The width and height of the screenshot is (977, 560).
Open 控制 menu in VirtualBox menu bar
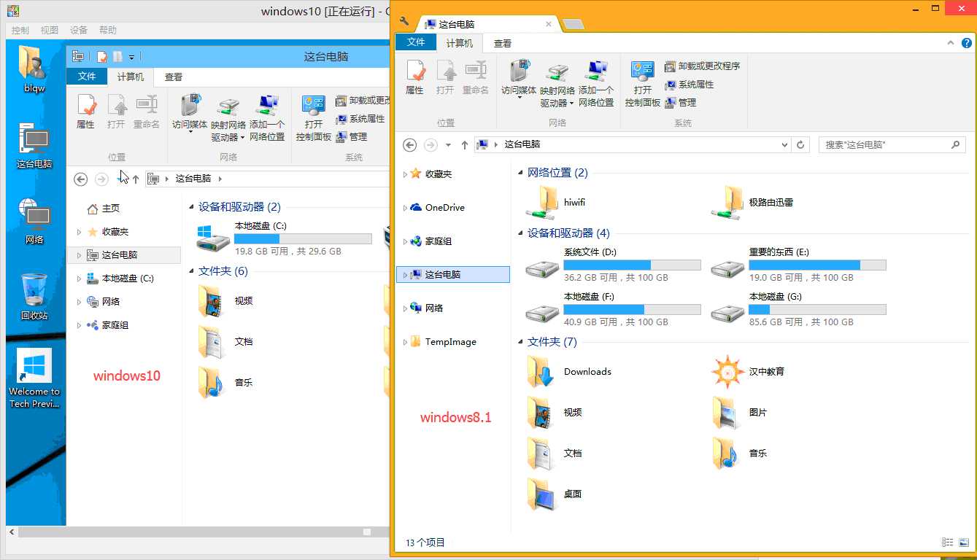[x=20, y=30]
